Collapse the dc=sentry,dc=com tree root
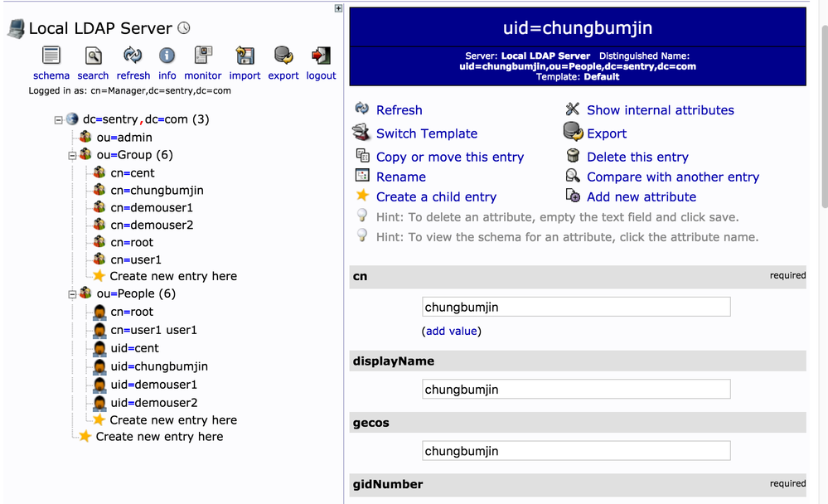 [x=58, y=120]
